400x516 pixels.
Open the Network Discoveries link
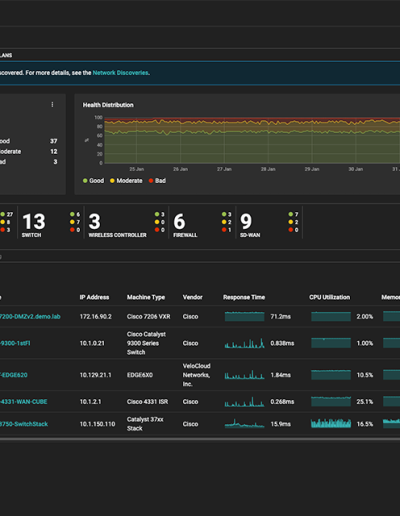[x=121, y=73]
